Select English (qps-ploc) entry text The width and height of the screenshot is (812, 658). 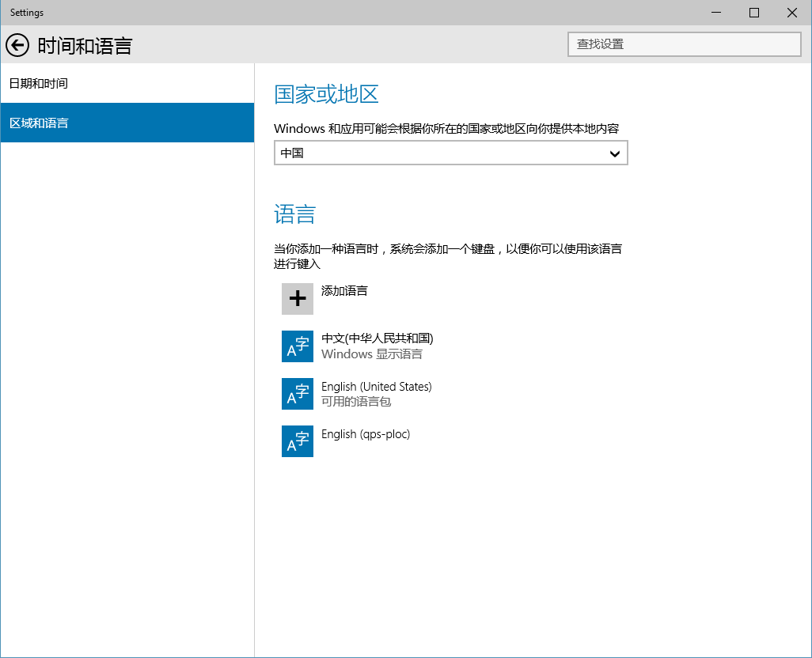tap(366, 434)
